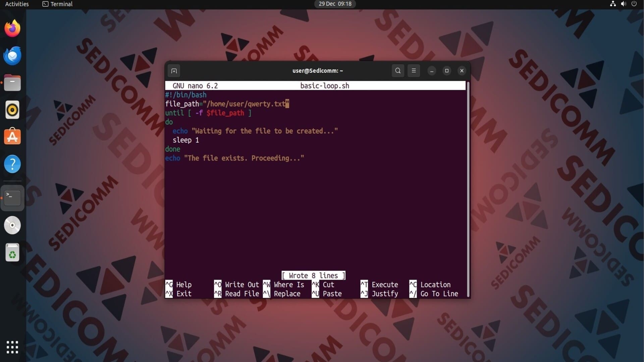Click the terminal scrollbar
The height and width of the screenshot is (362, 644).
pyautogui.click(x=468, y=188)
